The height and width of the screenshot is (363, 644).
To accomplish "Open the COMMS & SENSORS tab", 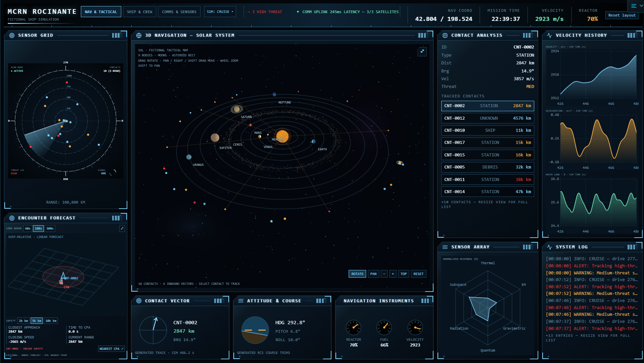I will point(179,12).
